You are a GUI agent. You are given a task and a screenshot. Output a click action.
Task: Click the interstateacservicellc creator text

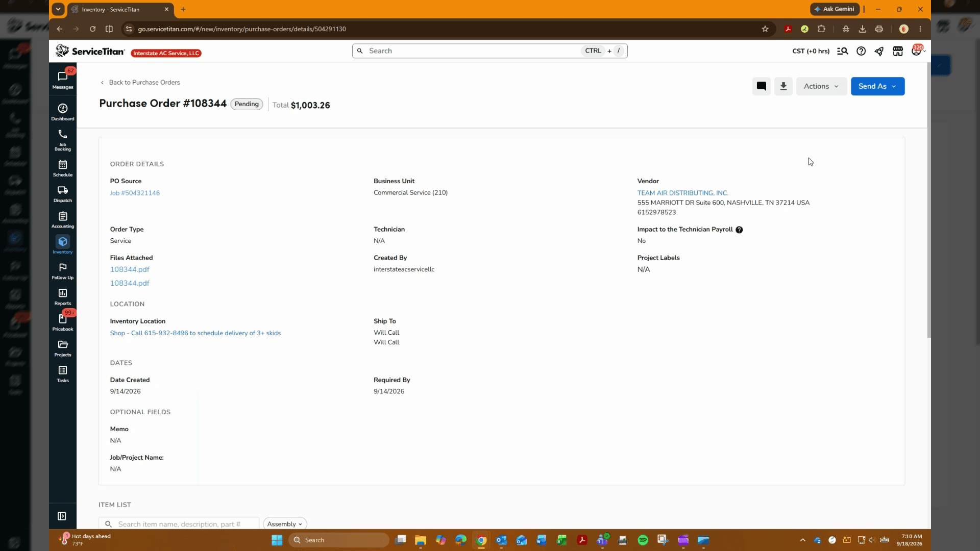[x=404, y=269]
